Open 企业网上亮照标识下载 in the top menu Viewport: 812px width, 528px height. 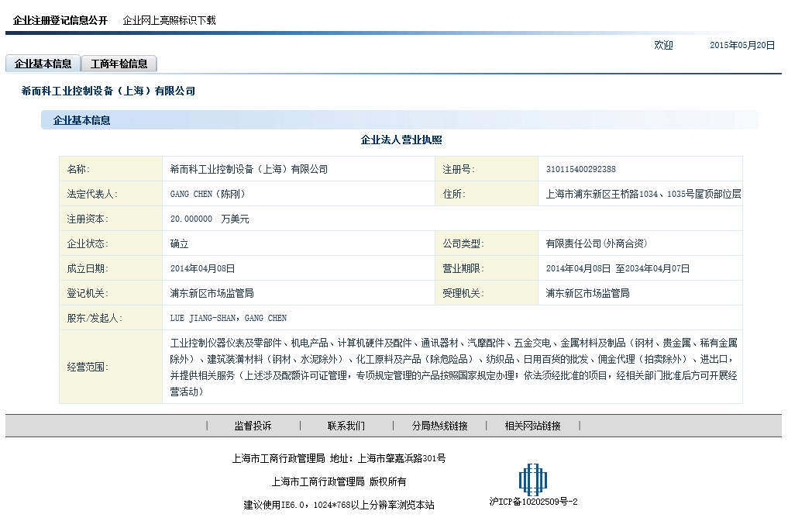tap(169, 20)
